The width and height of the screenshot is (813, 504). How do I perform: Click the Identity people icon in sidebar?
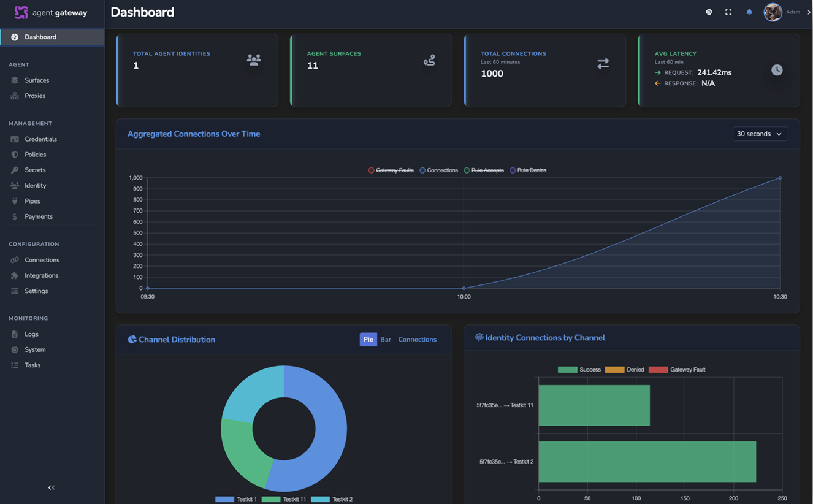tap(15, 185)
